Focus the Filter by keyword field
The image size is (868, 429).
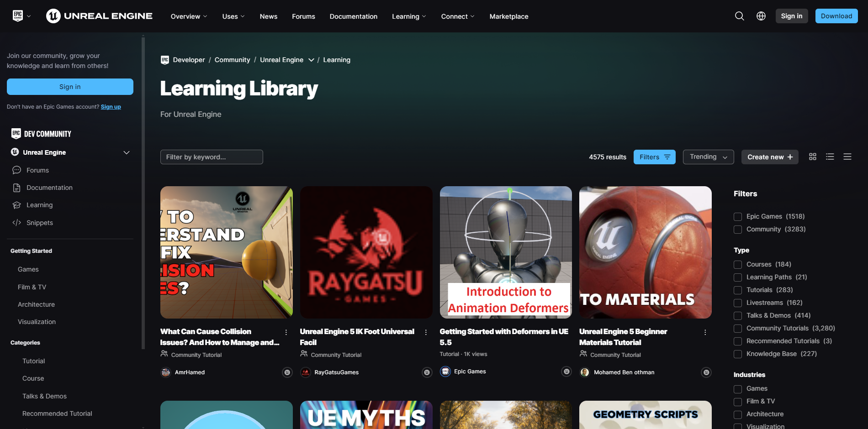tap(212, 157)
